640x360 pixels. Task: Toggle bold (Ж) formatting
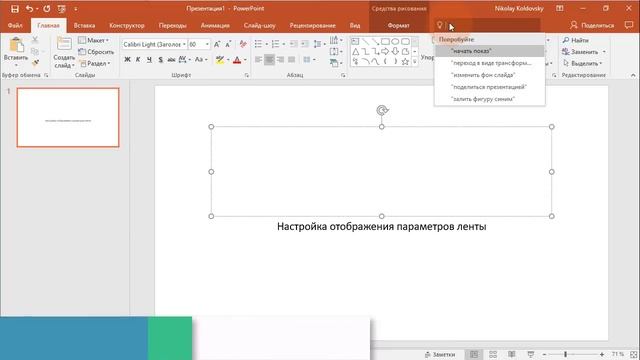pyautogui.click(x=127, y=60)
